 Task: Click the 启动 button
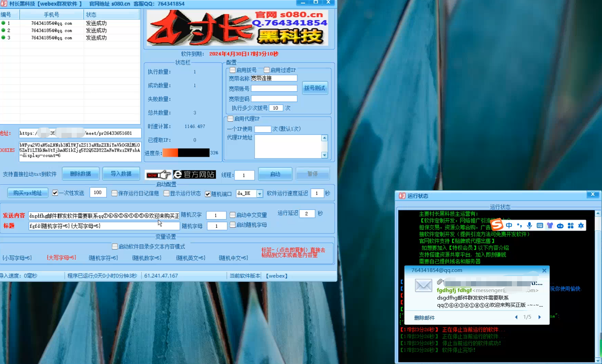point(275,174)
